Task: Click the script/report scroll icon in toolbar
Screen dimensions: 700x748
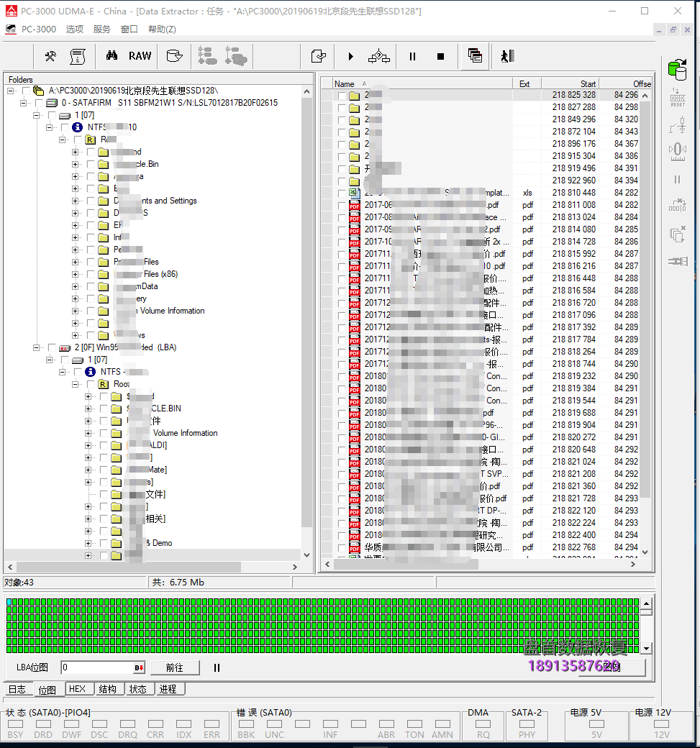Action: tap(77, 56)
